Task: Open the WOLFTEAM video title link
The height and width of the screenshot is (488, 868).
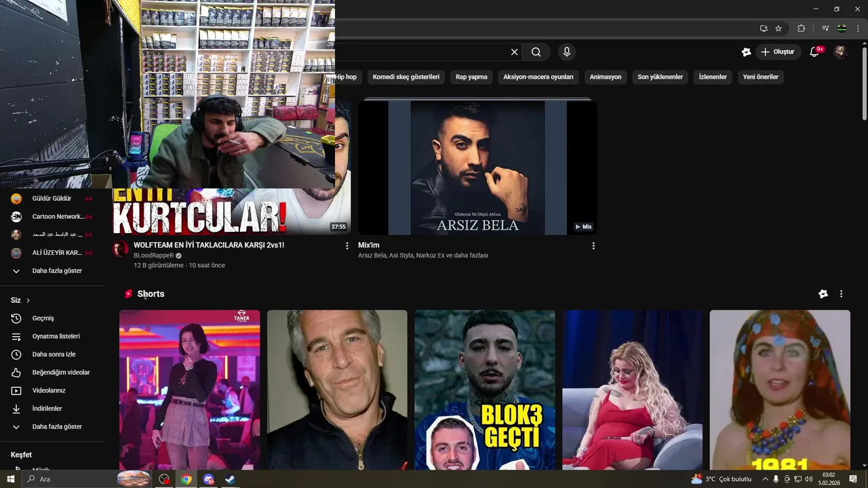Action: click(x=209, y=245)
